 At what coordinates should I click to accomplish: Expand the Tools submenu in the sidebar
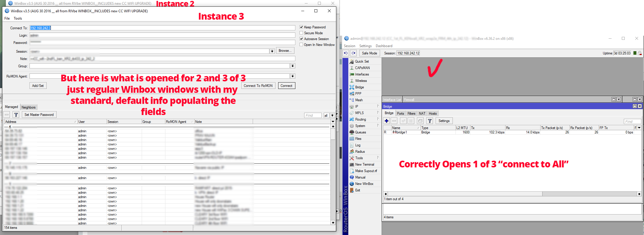click(378, 158)
